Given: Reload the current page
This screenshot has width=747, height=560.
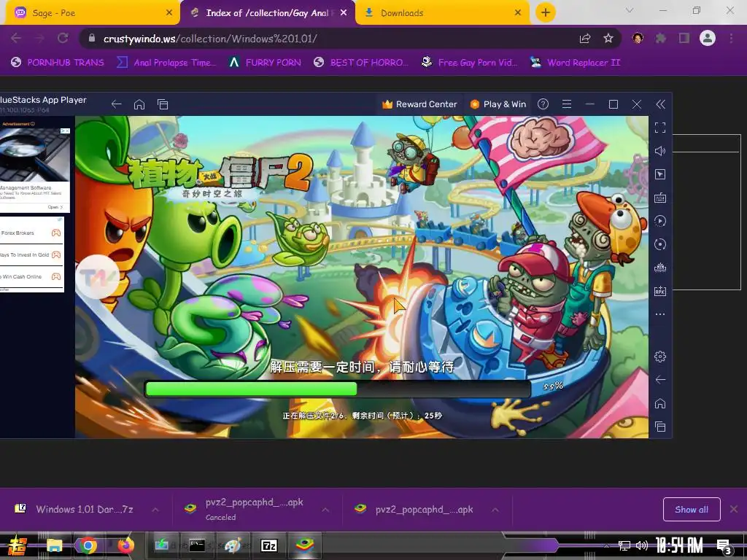Looking at the screenshot, I should pyautogui.click(x=63, y=38).
